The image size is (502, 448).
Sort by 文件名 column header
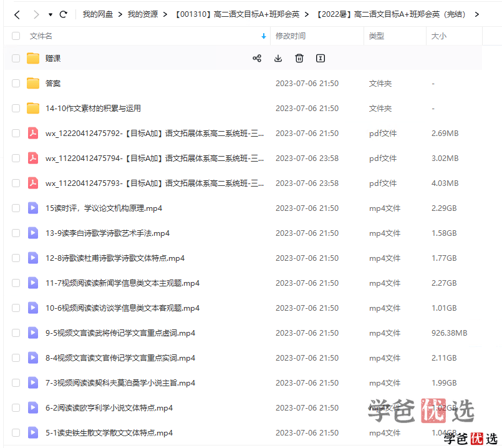tap(41, 36)
